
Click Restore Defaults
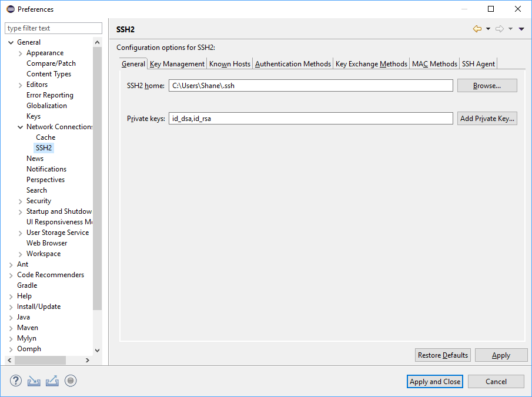443,355
